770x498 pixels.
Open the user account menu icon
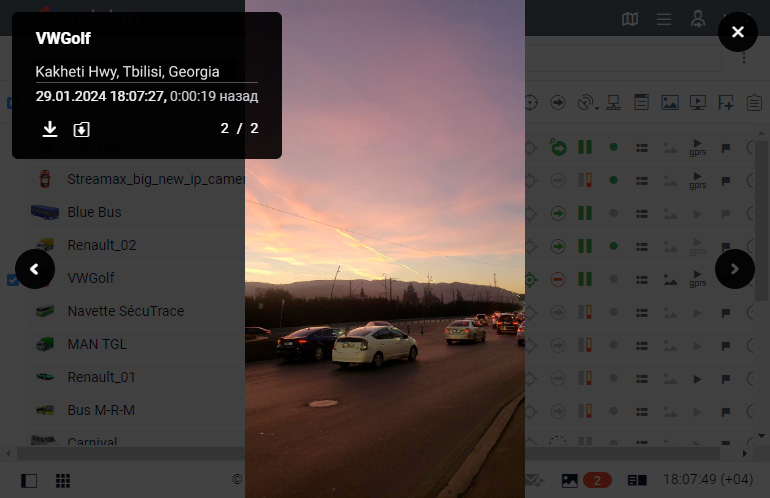click(698, 19)
